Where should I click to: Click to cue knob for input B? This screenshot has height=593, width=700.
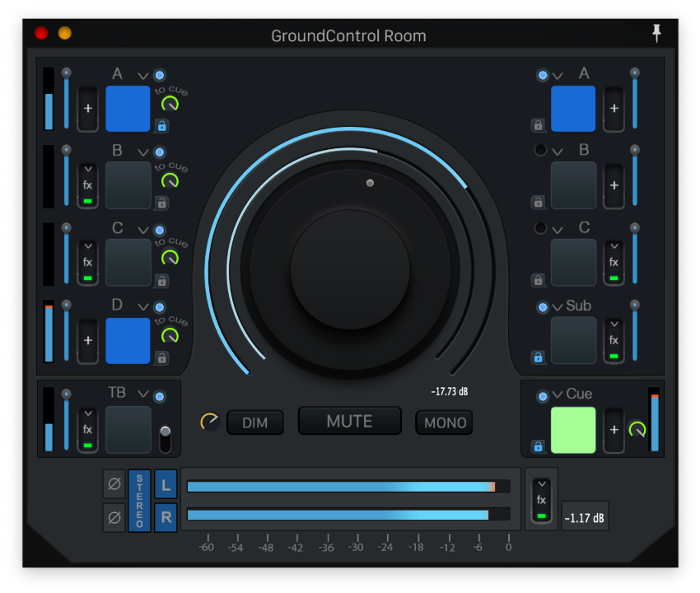pos(170,181)
